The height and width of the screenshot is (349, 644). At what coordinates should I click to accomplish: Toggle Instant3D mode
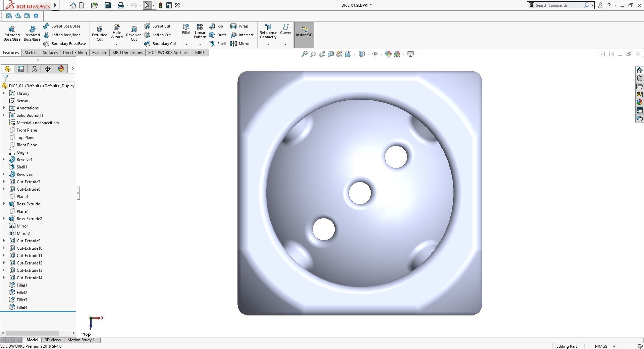point(304,35)
